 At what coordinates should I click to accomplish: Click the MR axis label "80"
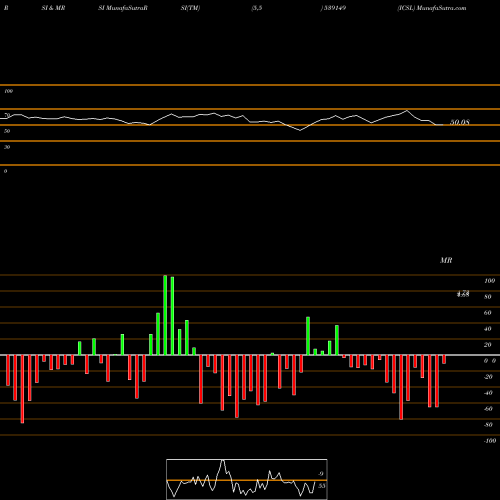pyautogui.click(x=488, y=297)
